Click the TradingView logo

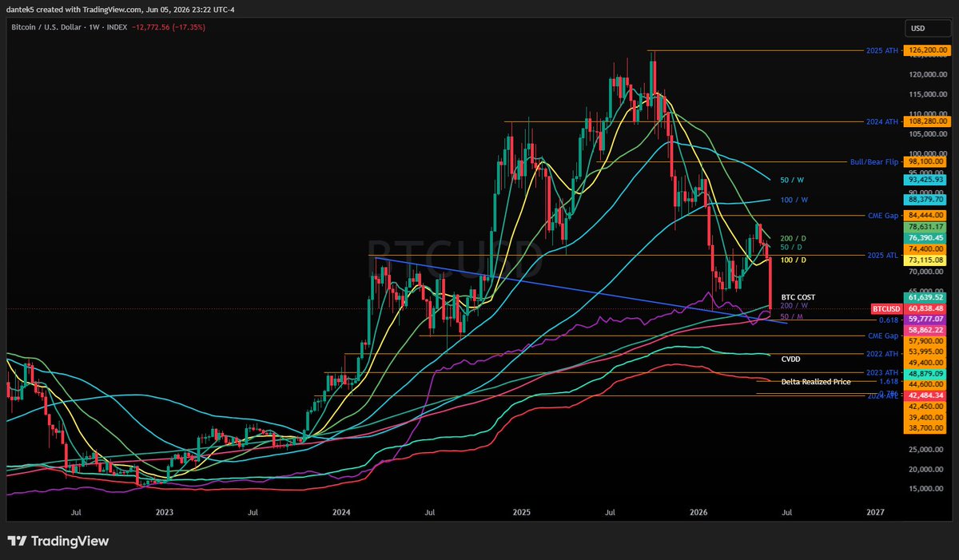tap(58, 542)
